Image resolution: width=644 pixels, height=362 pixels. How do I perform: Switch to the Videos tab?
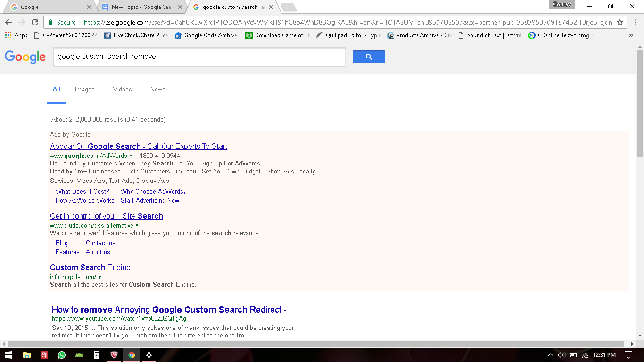tap(123, 89)
